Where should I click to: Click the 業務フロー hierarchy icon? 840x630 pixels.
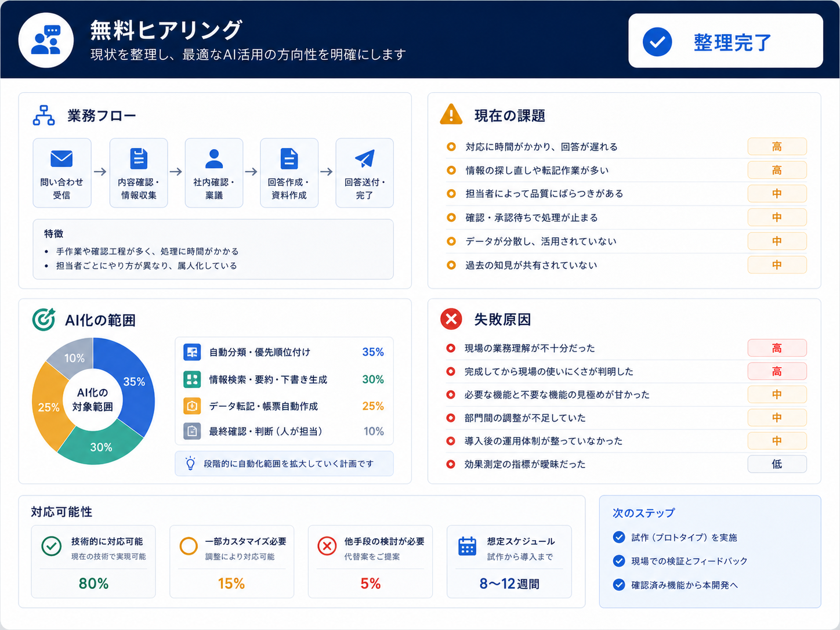coord(44,115)
